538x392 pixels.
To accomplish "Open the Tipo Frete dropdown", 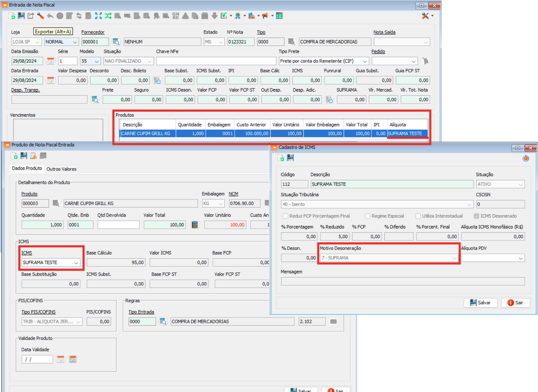I will pos(365,61).
